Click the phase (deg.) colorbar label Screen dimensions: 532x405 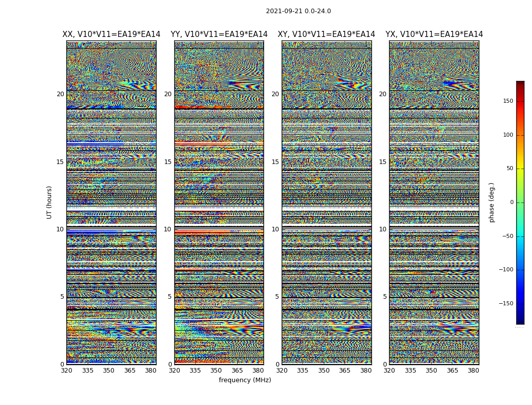491,202
